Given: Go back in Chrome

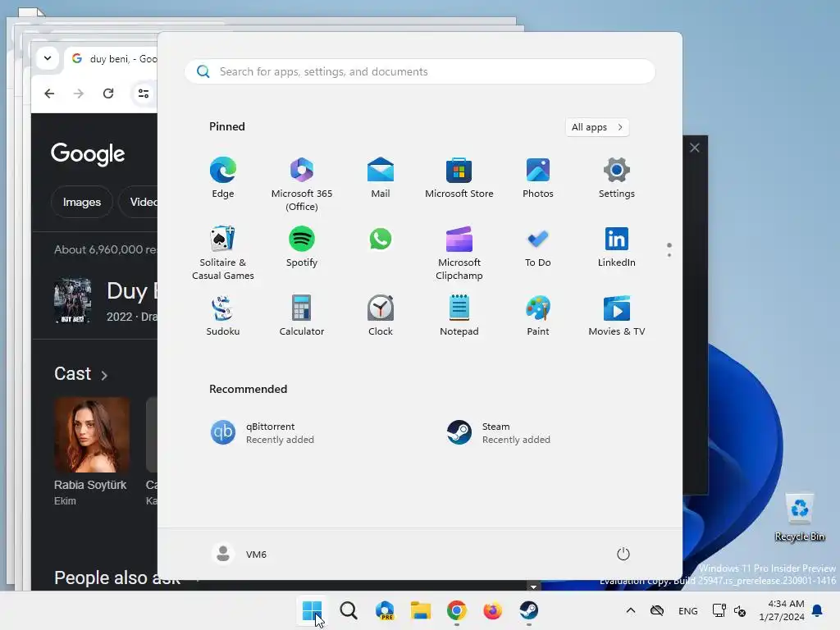Looking at the screenshot, I should [x=49, y=94].
